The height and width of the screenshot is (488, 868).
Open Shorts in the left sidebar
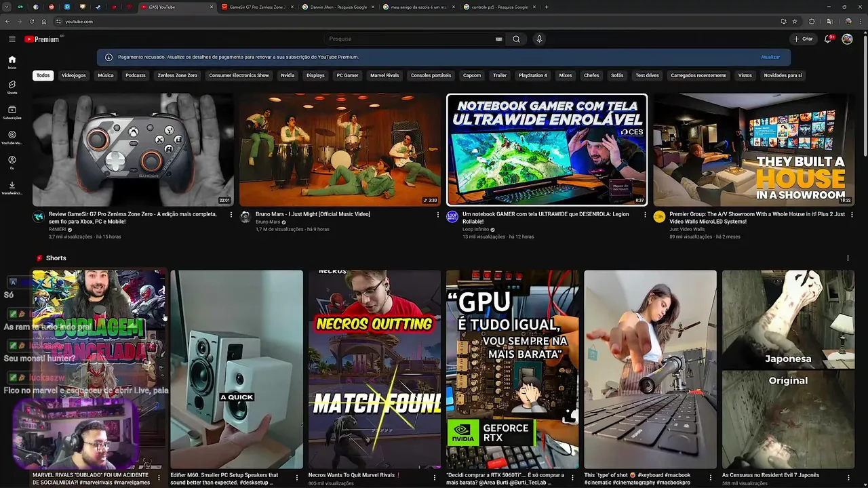[x=12, y=87]
